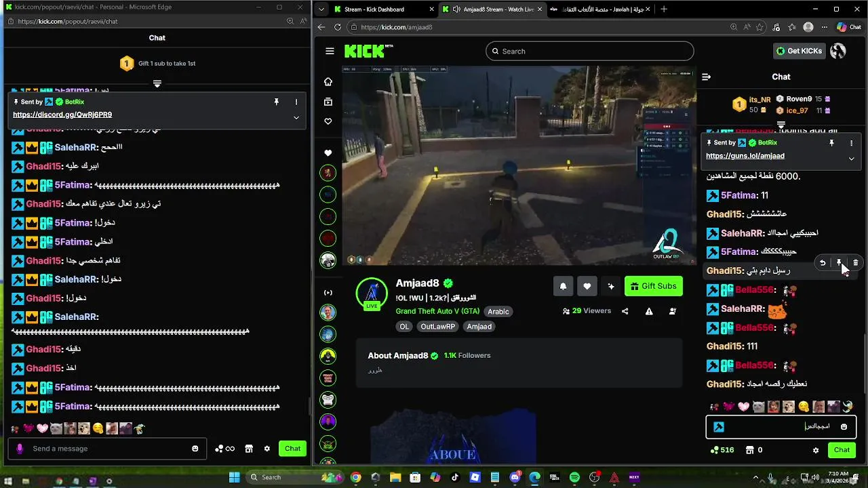Expand the gift leaderboard in popout chat
The width and height of the screenshot is (868, 488).
click(157, 84)
